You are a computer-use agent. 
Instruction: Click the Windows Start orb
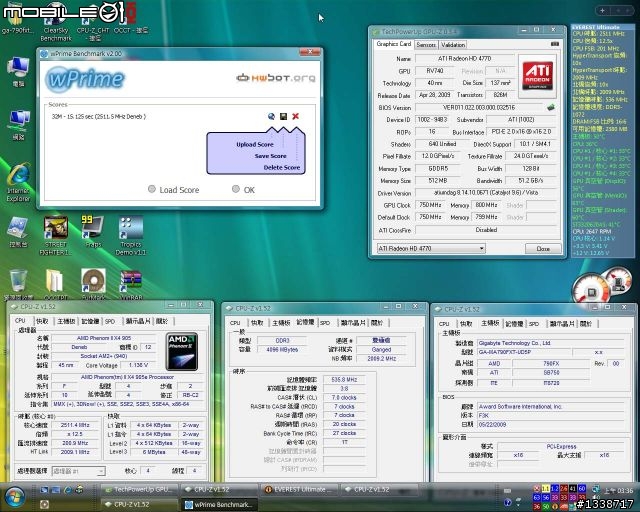[15, 496]
